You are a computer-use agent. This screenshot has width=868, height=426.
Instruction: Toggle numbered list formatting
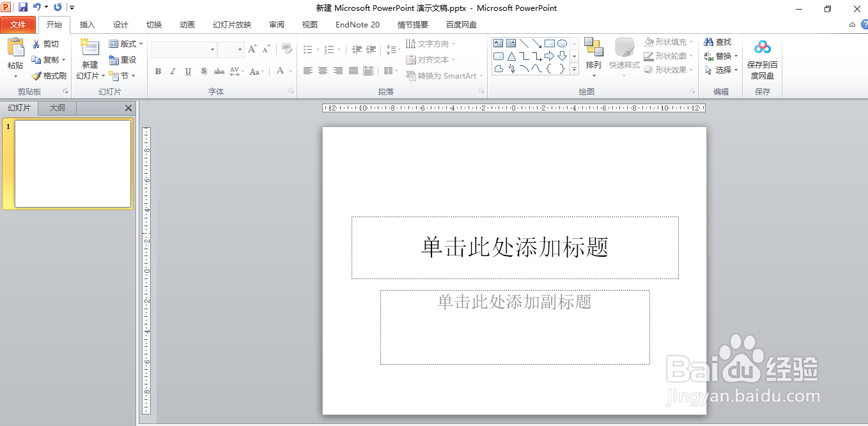(x=330, y=49)
